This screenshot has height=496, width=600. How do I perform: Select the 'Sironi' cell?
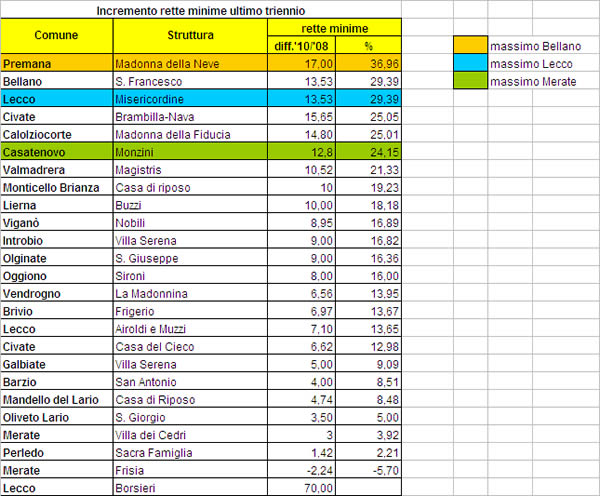point(190,275)
